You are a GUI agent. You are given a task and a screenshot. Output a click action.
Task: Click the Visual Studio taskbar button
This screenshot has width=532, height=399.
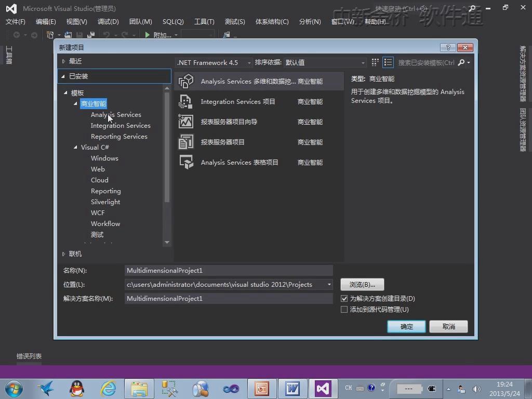click(x=323, y=389)
